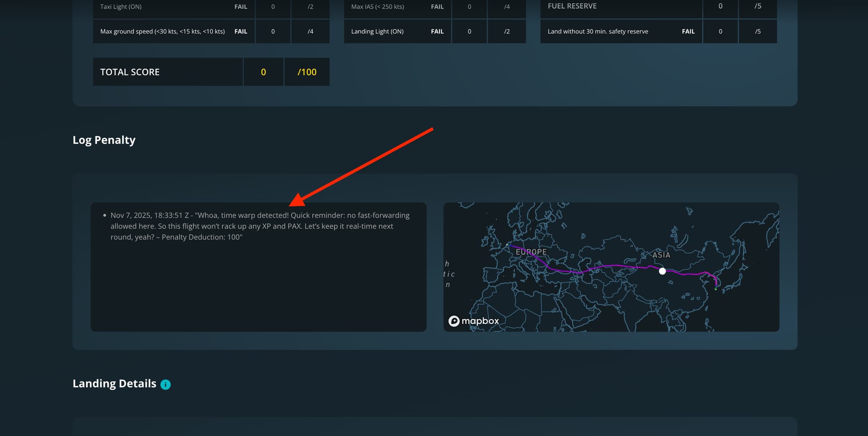868x436 pixels.
Task: Click the FUEL RESERVE header
Action: tap(572, 6)
